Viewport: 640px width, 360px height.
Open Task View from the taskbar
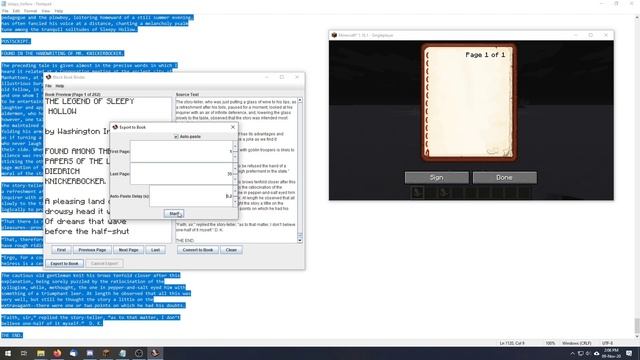[24, 353]
